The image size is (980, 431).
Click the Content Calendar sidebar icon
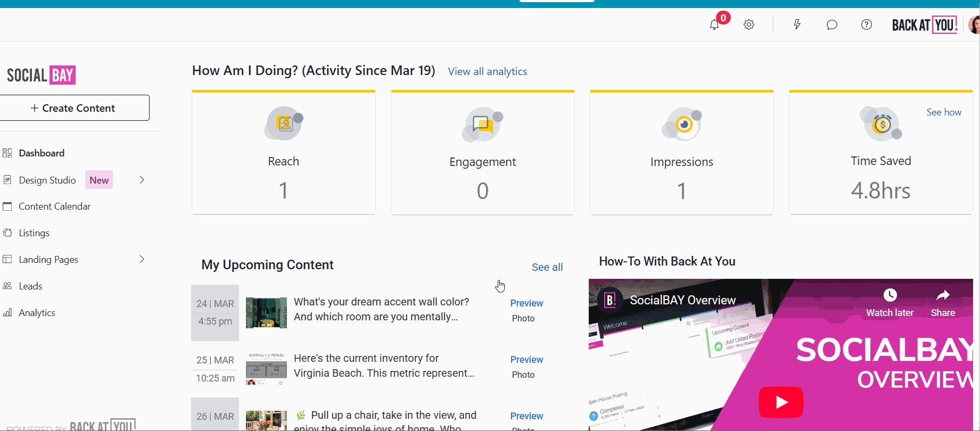(7, 206)
